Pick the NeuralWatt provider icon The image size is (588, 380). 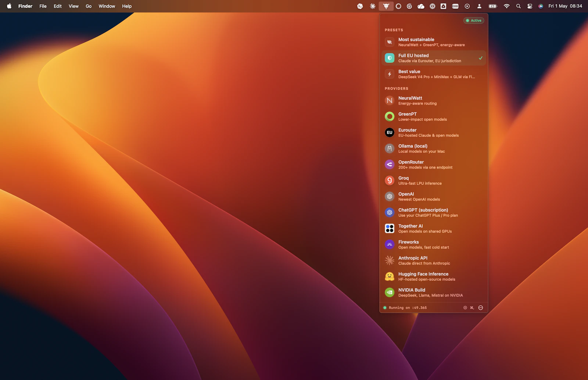[390, 100]
